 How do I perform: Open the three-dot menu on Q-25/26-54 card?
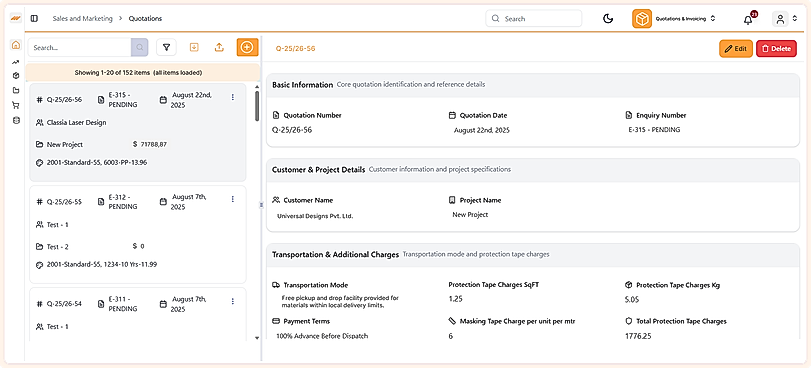click(x=233, y=301)
